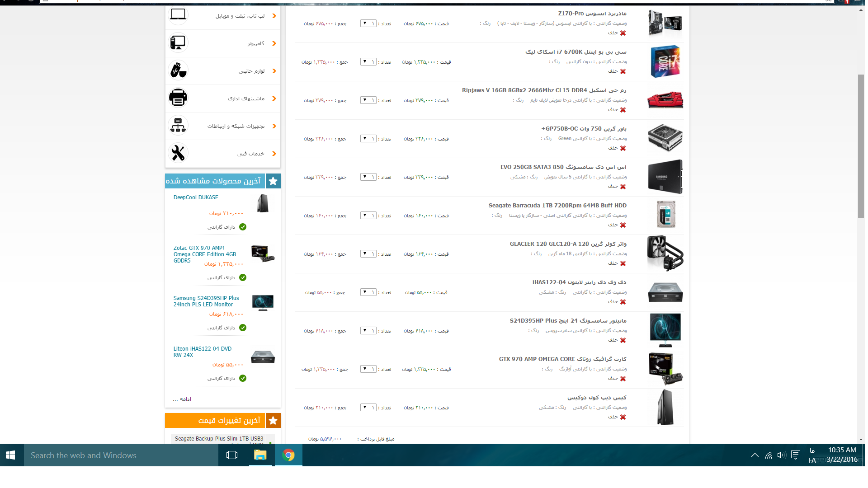This screenshot has height=488, width=868.
Task: Open the Liteon iHAS122-04 DVD-RW sidebar link
Action: 203,352
